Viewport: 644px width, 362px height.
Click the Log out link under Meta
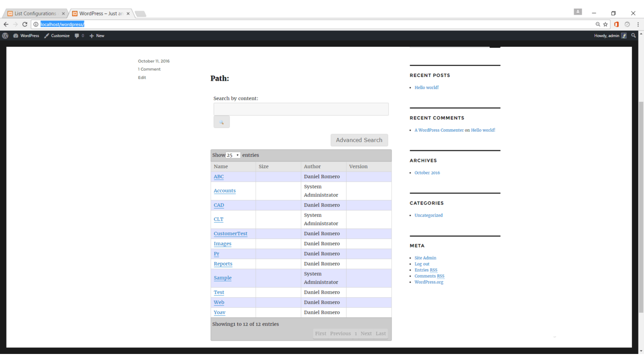pyautogui.click(x=422, y=263)
